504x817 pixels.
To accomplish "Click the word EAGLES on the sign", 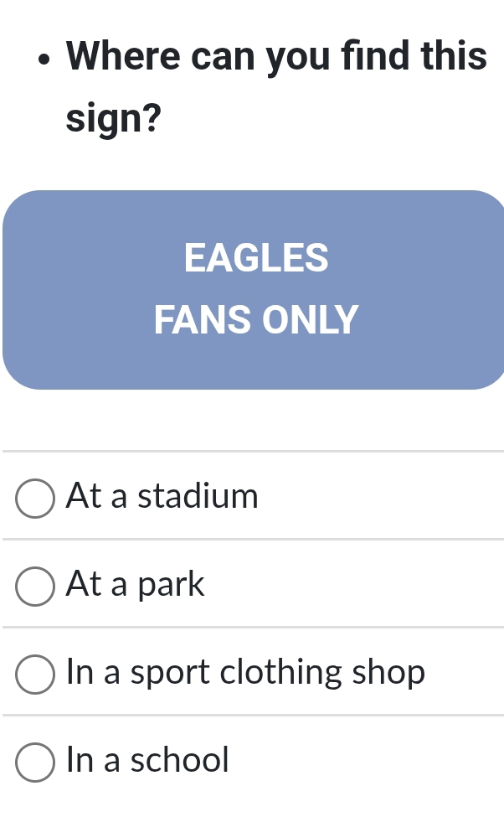I will click(255, 258).
